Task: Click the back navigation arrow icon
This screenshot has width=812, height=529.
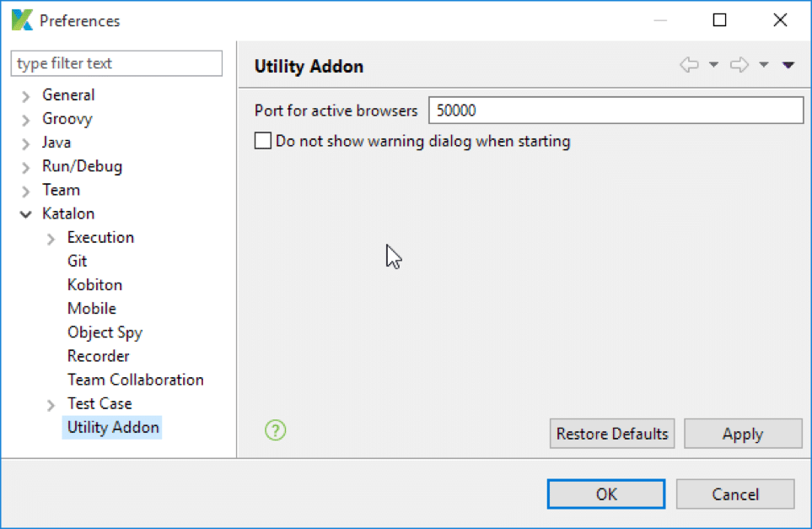Action: (689, 66)
